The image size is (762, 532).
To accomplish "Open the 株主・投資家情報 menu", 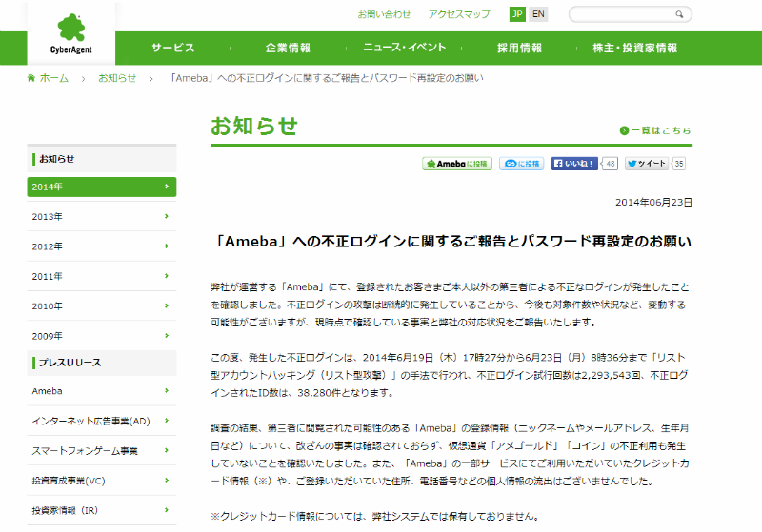I will coord(634,48).
